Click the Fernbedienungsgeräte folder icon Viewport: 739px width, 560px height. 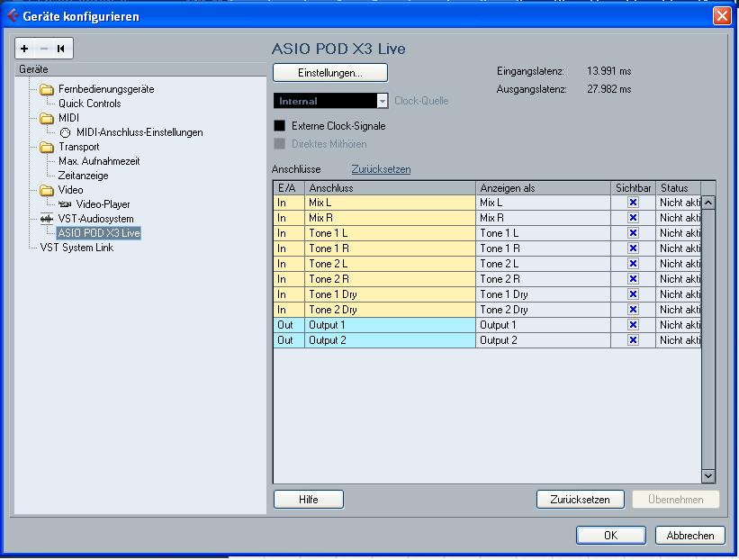pos(47,89)
